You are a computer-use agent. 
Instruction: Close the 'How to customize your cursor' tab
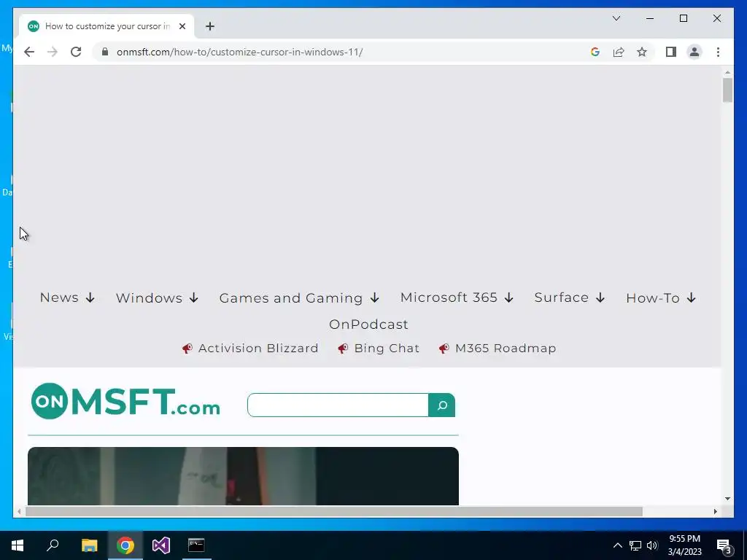pos(182,26)
